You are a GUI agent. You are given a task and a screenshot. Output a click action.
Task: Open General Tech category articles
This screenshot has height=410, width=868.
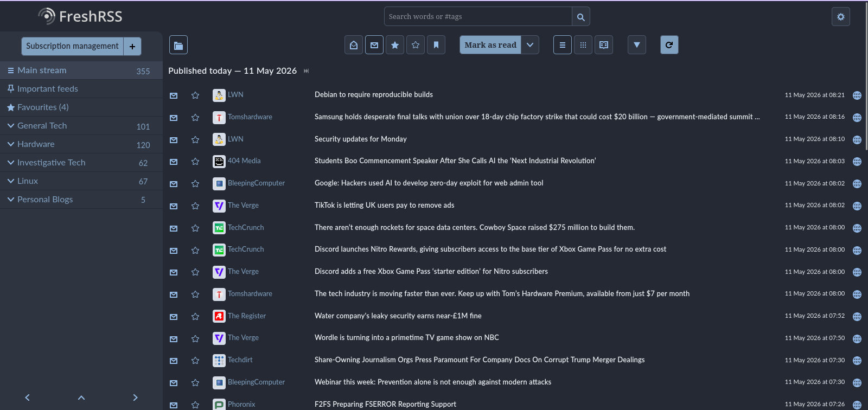[x=42, y=126]
